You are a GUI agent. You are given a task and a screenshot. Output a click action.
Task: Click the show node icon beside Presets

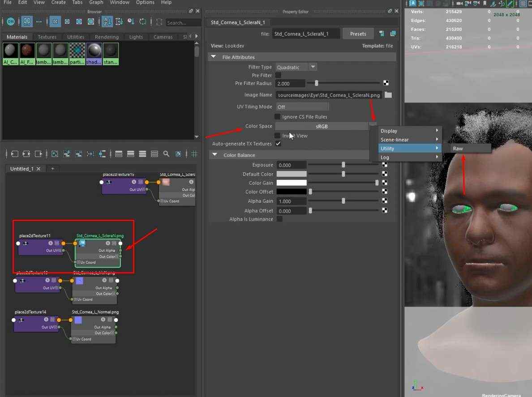point(382,34)
